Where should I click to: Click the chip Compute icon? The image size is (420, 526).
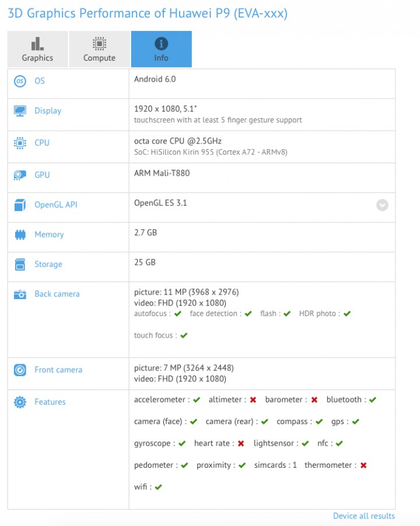pyautogui.click(x=99, y=44)
